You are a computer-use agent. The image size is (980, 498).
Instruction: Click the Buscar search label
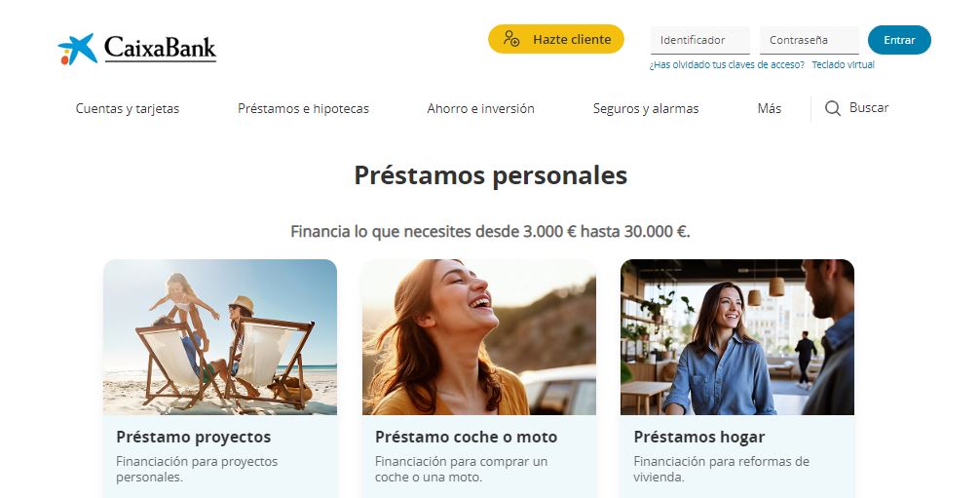869,107
